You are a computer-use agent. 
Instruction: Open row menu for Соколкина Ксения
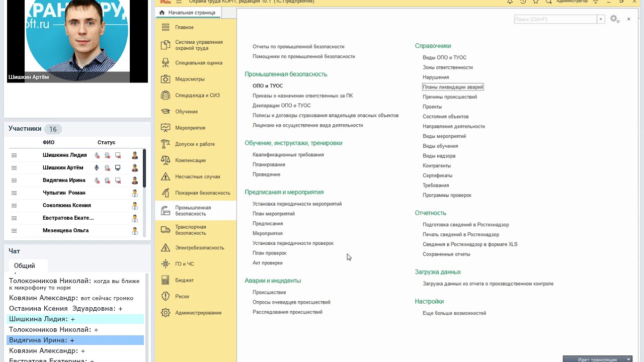[x=14, y=206]
